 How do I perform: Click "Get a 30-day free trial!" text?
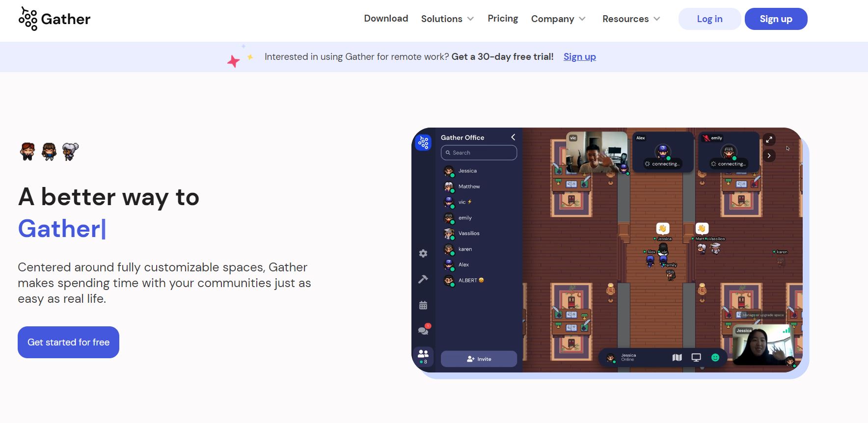click(502, 56)
